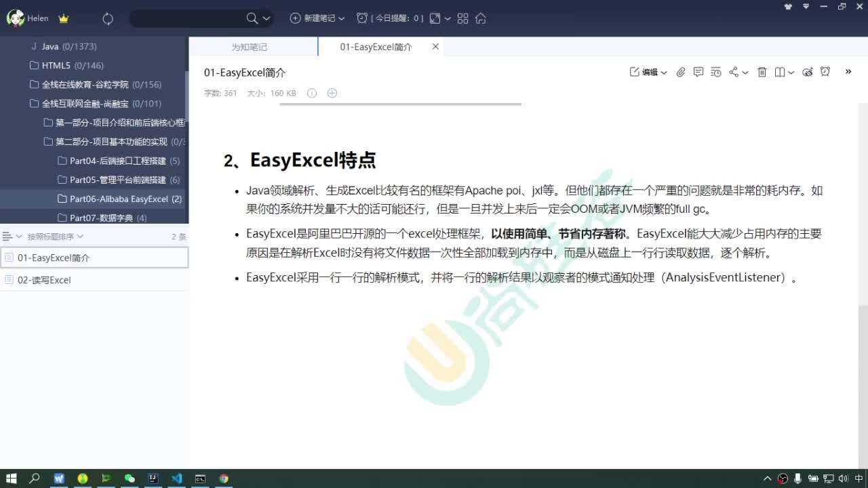Click the home icon in header
The height and width of the screenshot is (488, 868).
click(x=481, y=19)
